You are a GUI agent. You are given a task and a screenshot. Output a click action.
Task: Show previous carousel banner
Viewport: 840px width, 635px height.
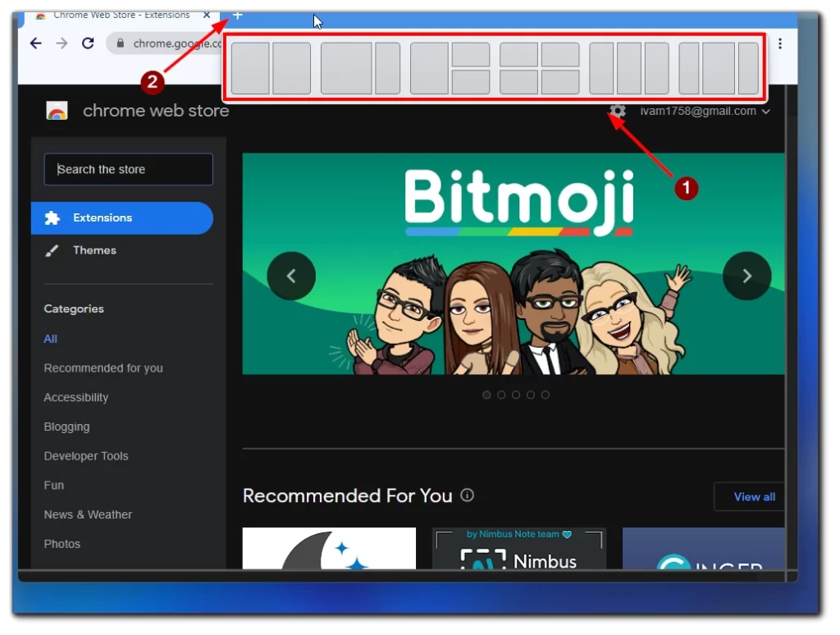291,276
